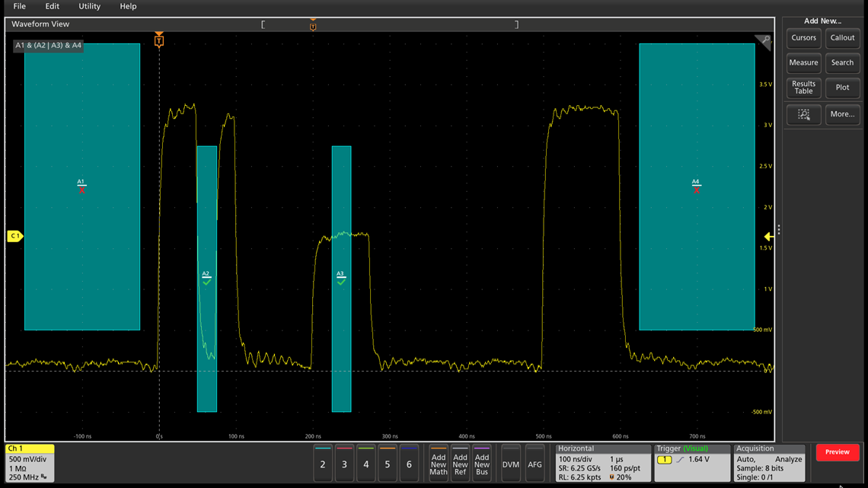Viewport: 868px width, 488px height.
Task: Select the C1 channel ground indicator badge
Action: (x=14, y=237)
